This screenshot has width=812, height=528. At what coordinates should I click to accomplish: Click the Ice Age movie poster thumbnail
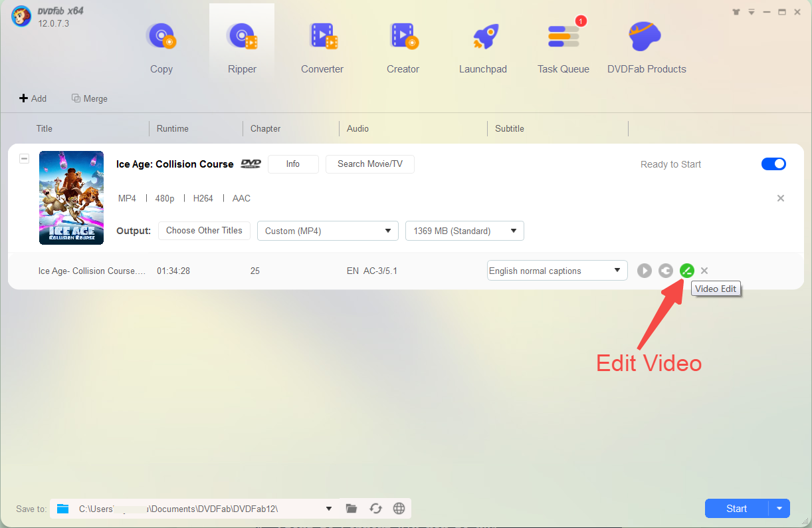pyautogui.click(x=72, y=198)
